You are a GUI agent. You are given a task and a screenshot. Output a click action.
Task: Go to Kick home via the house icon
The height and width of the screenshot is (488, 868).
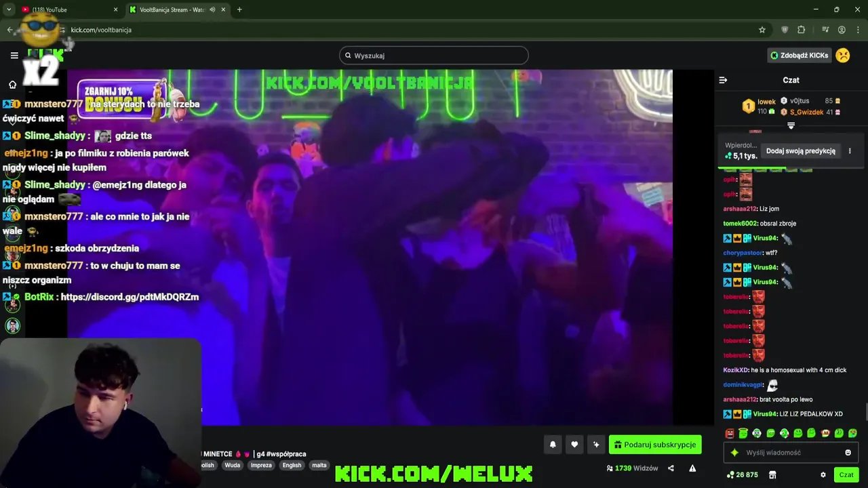coord(12,85)
